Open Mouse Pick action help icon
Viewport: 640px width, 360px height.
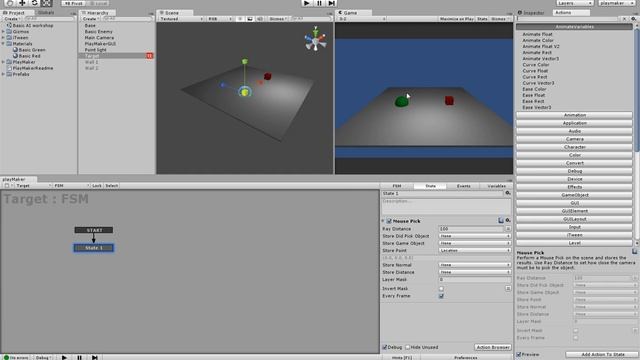pyautogui.click(x=501, y=220)
